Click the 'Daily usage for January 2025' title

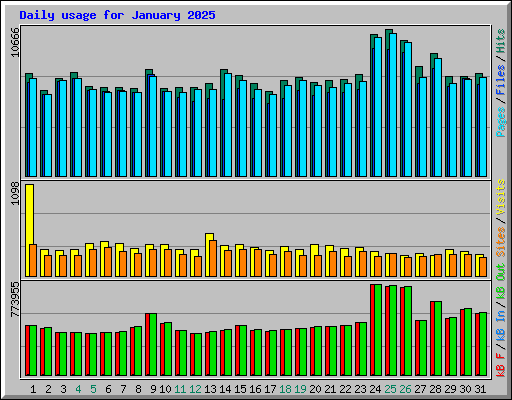[x=117, y=15]
